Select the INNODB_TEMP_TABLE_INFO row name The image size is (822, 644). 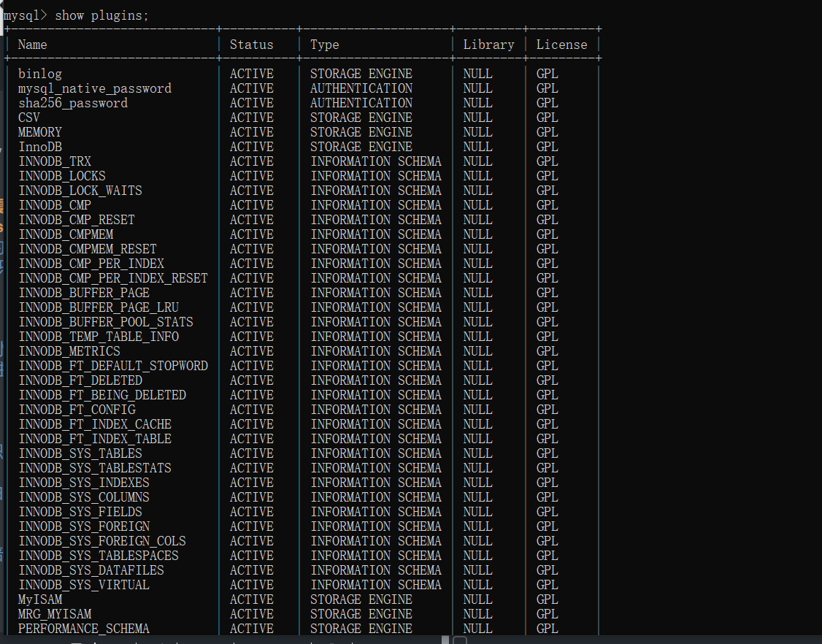99,337
